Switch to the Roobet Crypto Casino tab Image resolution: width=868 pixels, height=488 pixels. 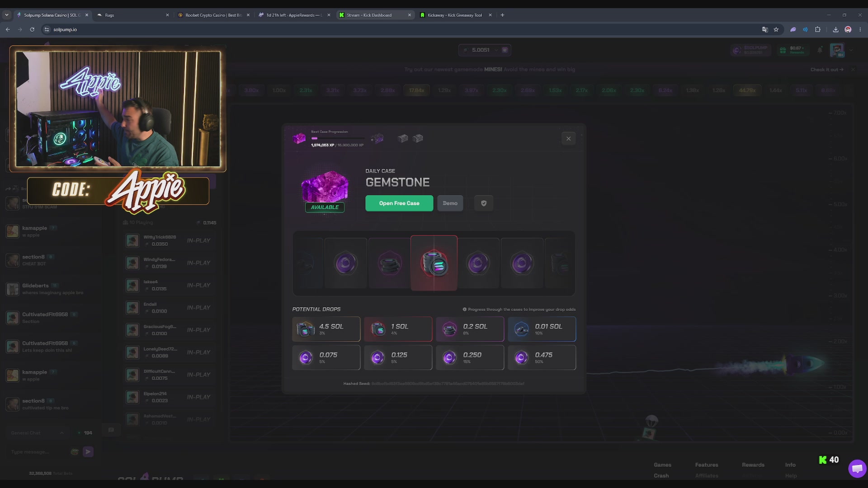tap(213, 15)
